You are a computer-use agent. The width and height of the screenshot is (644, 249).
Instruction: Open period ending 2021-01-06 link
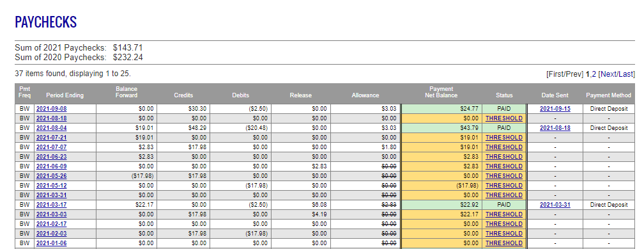[51, 243]
